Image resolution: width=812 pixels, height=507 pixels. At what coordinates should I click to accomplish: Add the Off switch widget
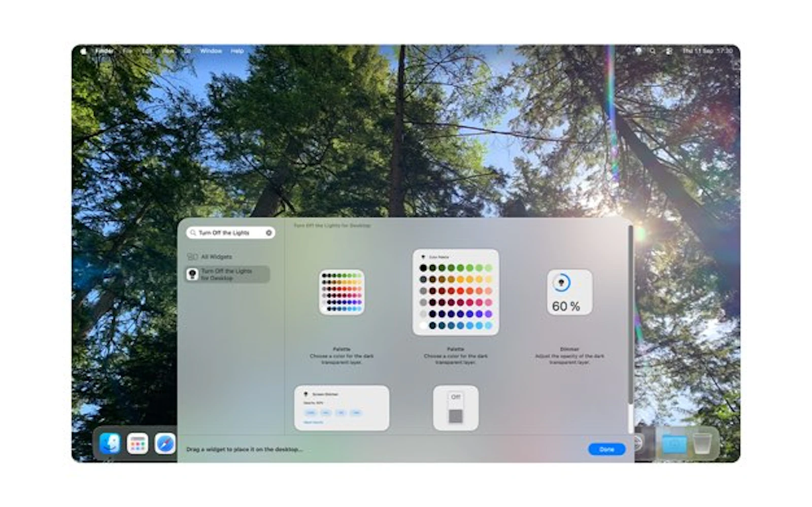pyautogui.click(x=456, y=408)
